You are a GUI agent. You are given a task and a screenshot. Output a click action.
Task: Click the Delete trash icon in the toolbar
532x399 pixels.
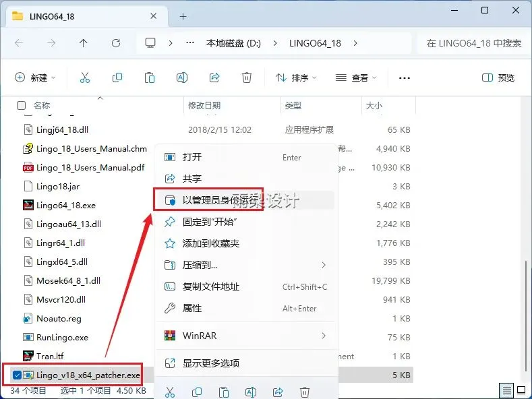tap(247, 78)
